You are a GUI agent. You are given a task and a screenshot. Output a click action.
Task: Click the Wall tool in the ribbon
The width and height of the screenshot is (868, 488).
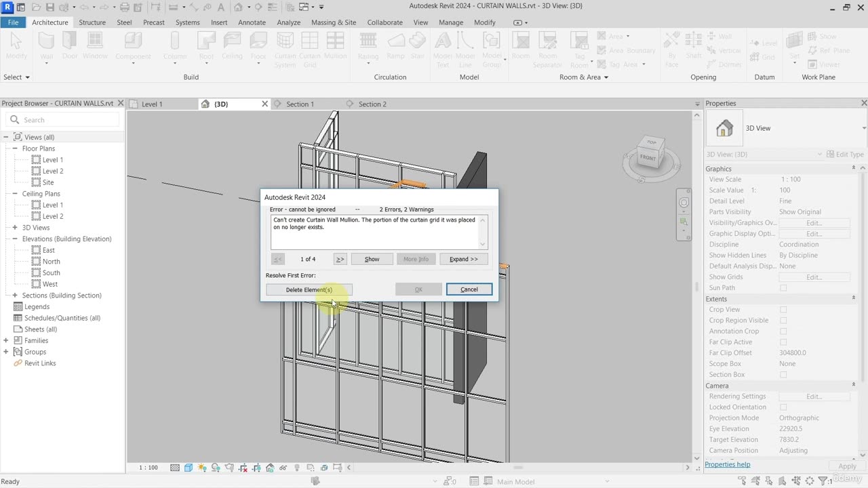(46, 47)
